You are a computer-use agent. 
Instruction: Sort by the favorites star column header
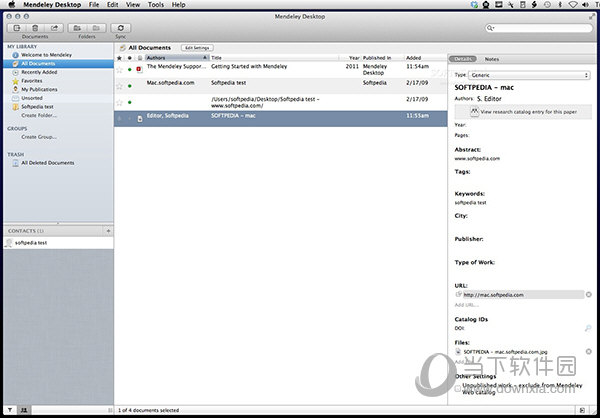[x=119, y=58]
